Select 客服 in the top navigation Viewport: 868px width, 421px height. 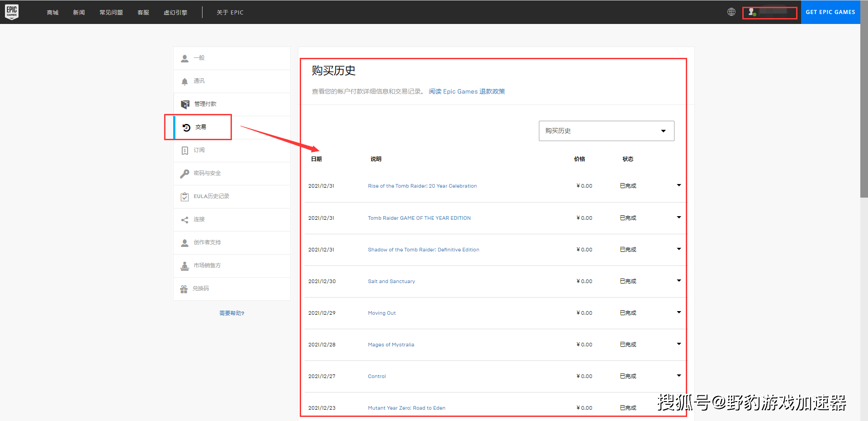[143, 12]
